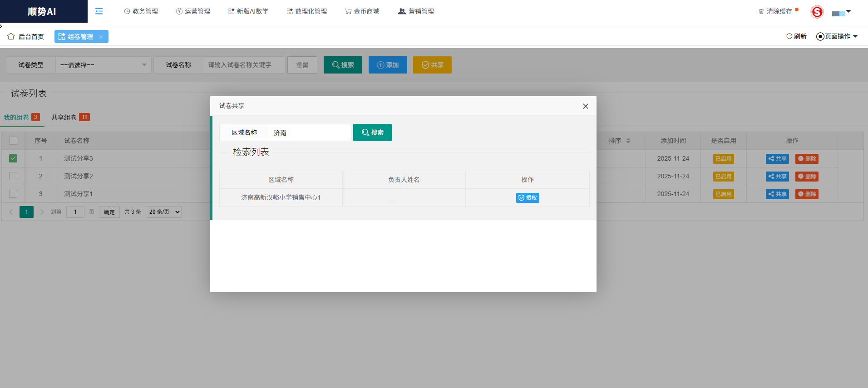The width and height of the screenshot is (868, 388).
Task: Switch to the 共享组卷 tab
Action: point(64,118)
